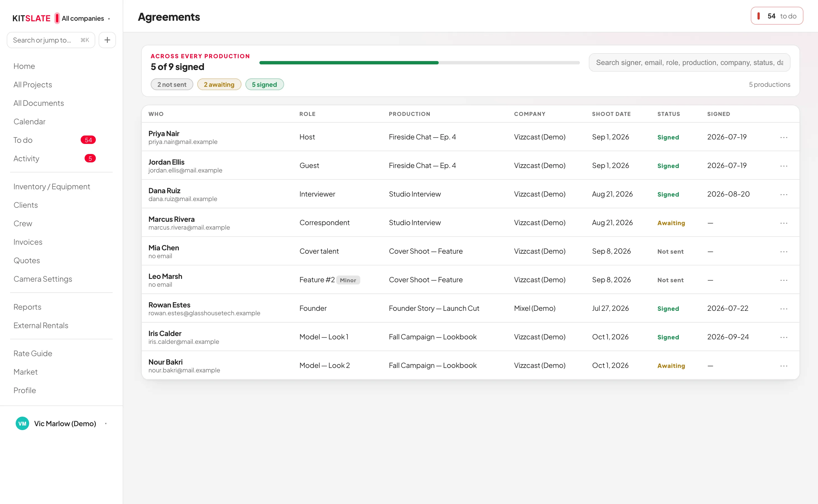
Task: Click the 54 to do button
Action: click(x=777, y=16)
